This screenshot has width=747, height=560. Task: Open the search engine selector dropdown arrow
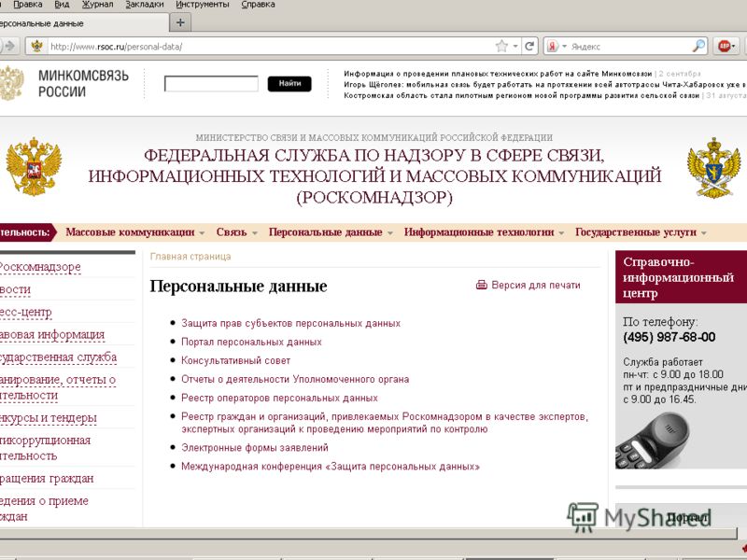(x=565, y=46)
